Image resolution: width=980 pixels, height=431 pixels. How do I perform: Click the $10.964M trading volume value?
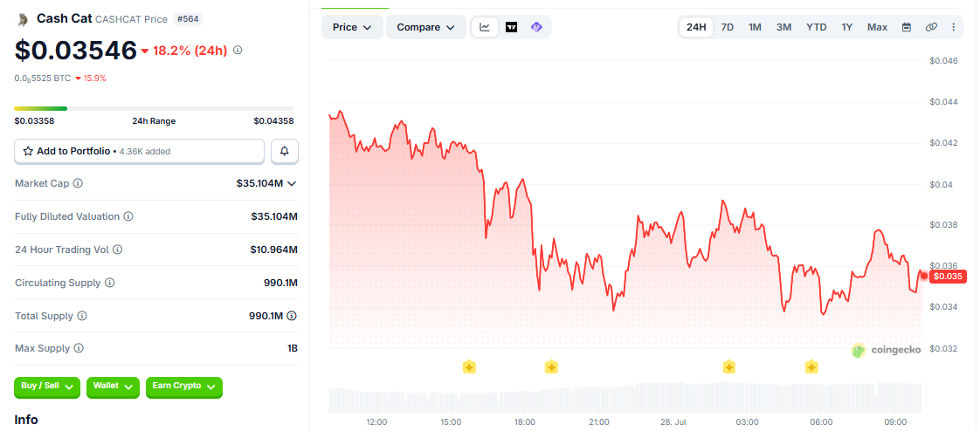[273, 250]
